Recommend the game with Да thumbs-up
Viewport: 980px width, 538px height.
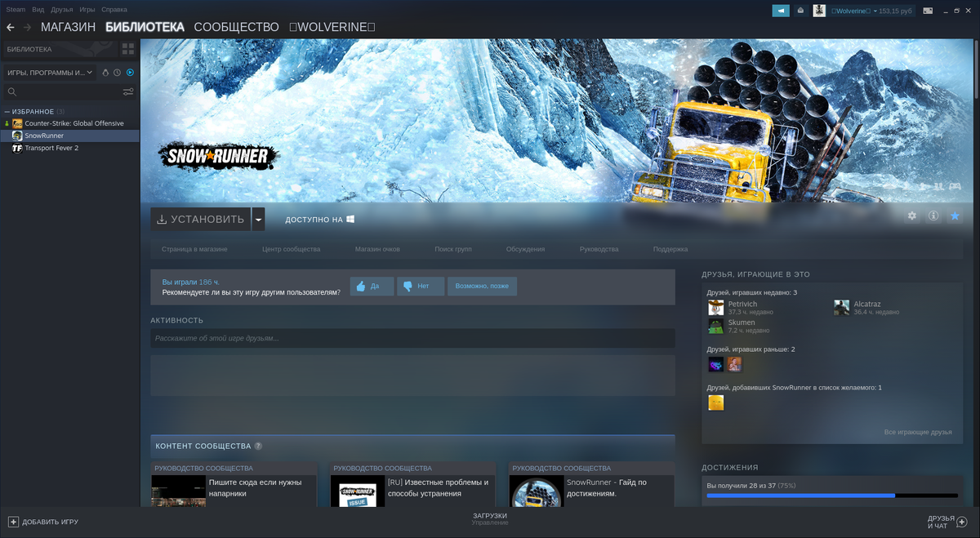tap(372, 286)
